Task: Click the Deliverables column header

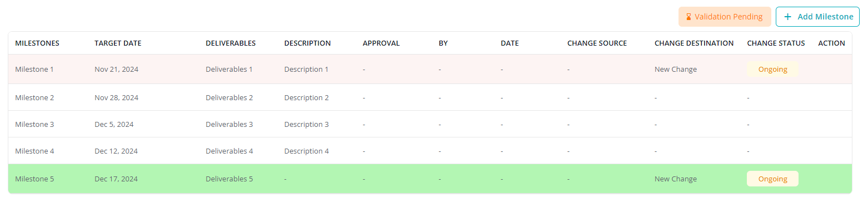Action: click(231, 43)
